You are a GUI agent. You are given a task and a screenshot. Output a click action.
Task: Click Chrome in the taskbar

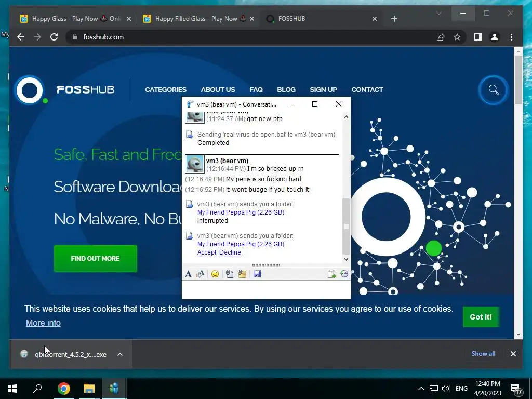point(63,389)
